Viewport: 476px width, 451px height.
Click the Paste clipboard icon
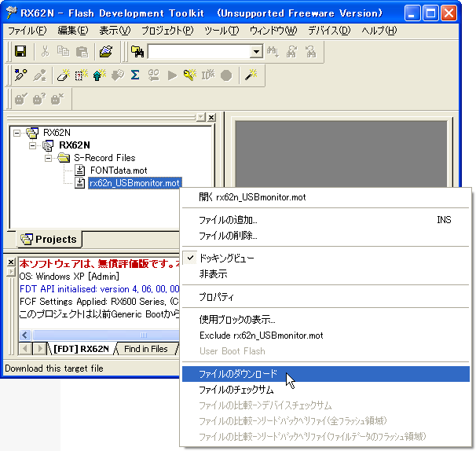pyautogui.click(x=82, y=51)
